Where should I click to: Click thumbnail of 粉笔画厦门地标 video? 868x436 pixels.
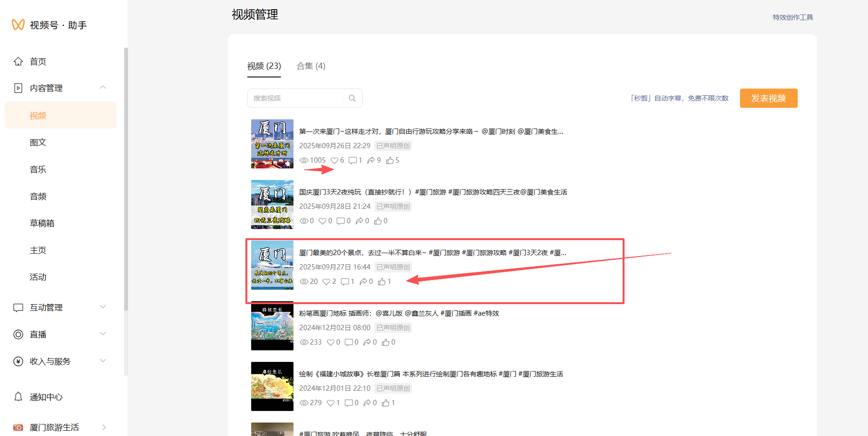point(272,326)
